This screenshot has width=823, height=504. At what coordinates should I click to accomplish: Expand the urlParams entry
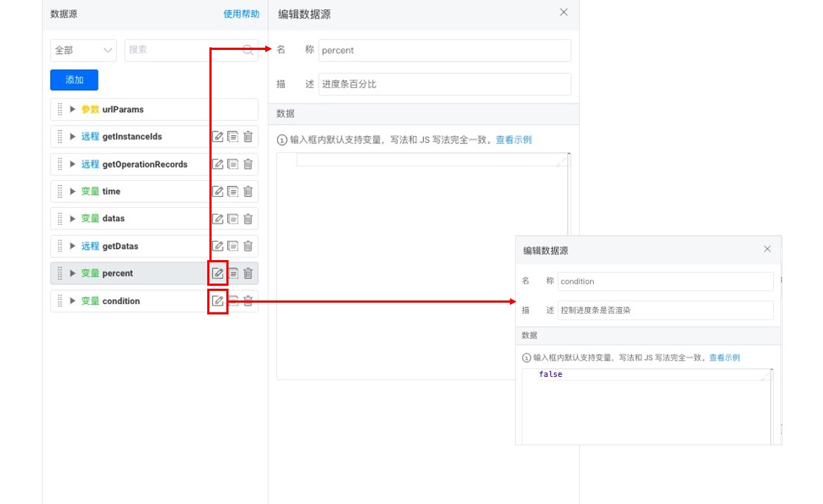(73, 109)
